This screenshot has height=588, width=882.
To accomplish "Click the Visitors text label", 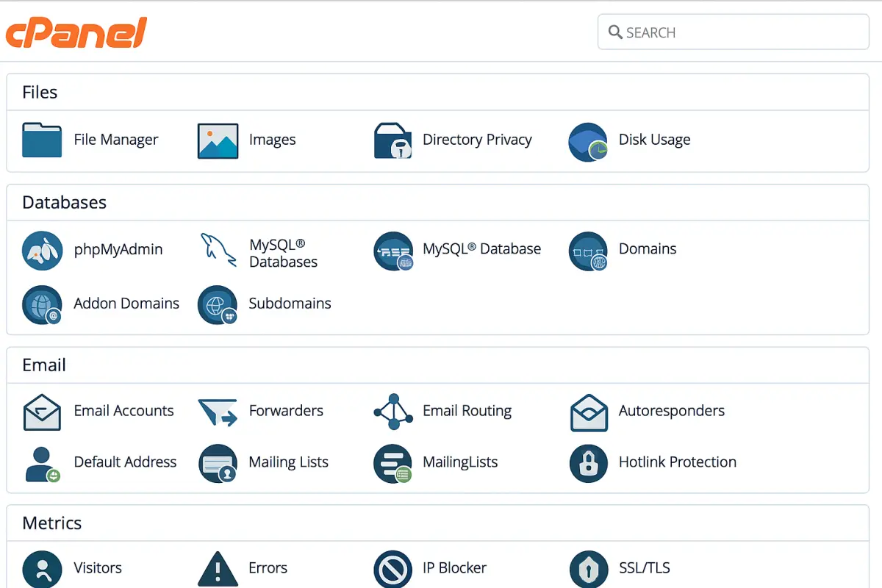I will coord(98,568).
